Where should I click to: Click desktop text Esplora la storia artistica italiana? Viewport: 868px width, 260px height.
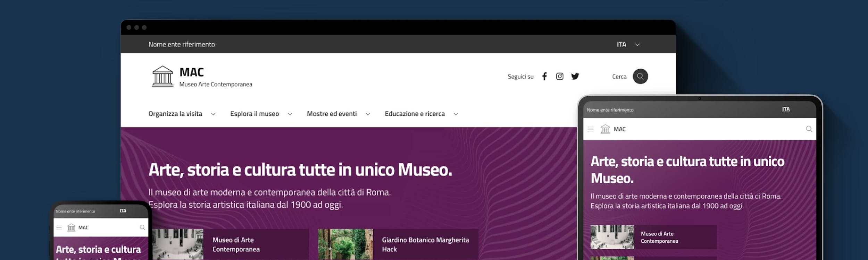(246, 205)
